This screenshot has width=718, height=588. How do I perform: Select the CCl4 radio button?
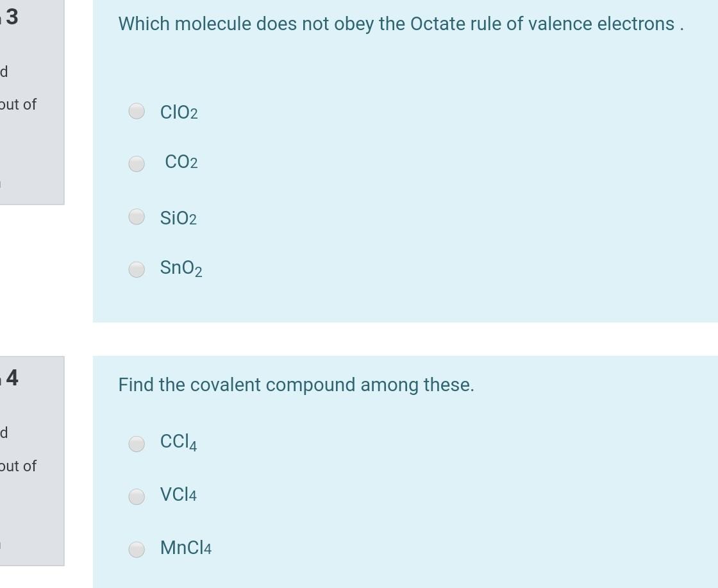click(x=136, y=442)
